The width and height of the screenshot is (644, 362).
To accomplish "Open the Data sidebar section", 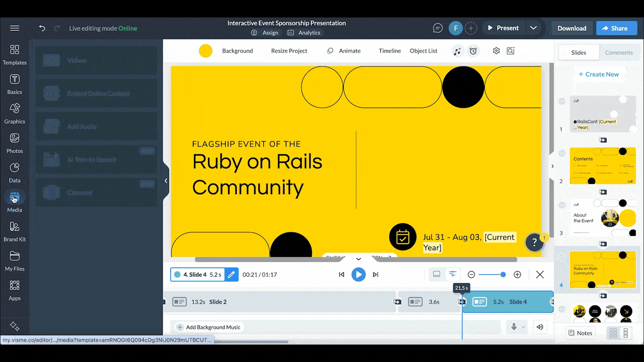I will 14,173.
